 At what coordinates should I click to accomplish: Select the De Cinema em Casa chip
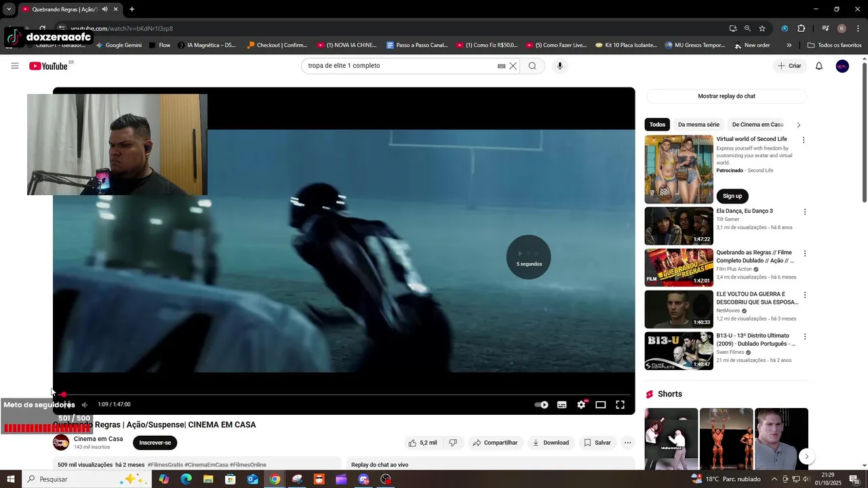(x=757, y=125)
